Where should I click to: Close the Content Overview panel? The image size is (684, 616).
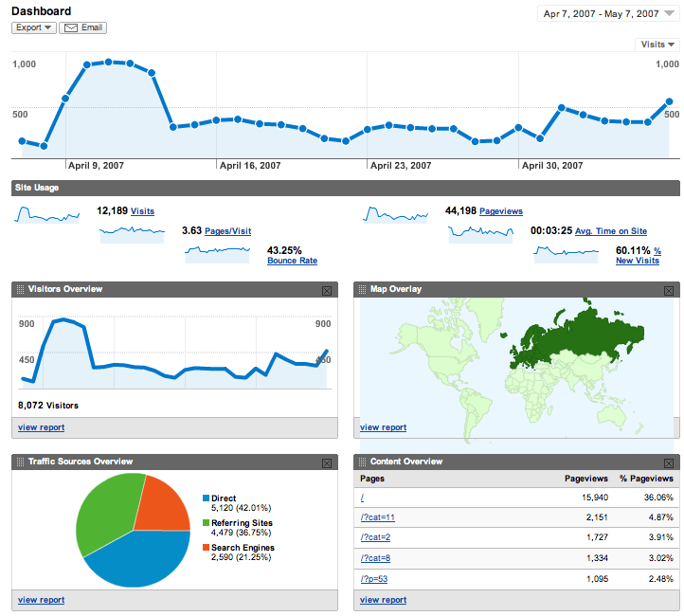click(668, 462)
